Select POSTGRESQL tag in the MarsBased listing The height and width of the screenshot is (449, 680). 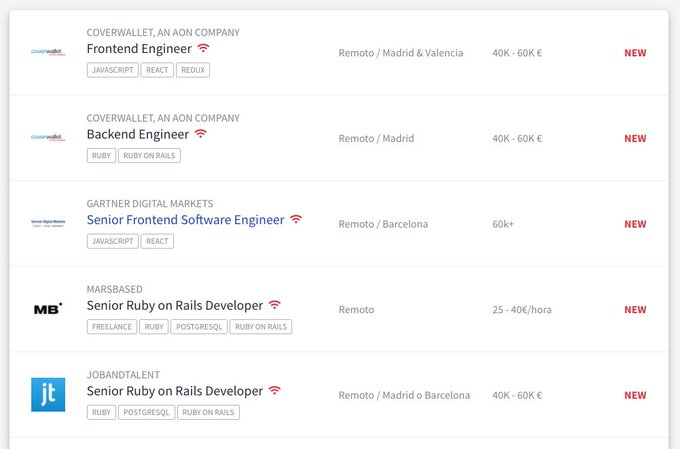tap(199, 326)
